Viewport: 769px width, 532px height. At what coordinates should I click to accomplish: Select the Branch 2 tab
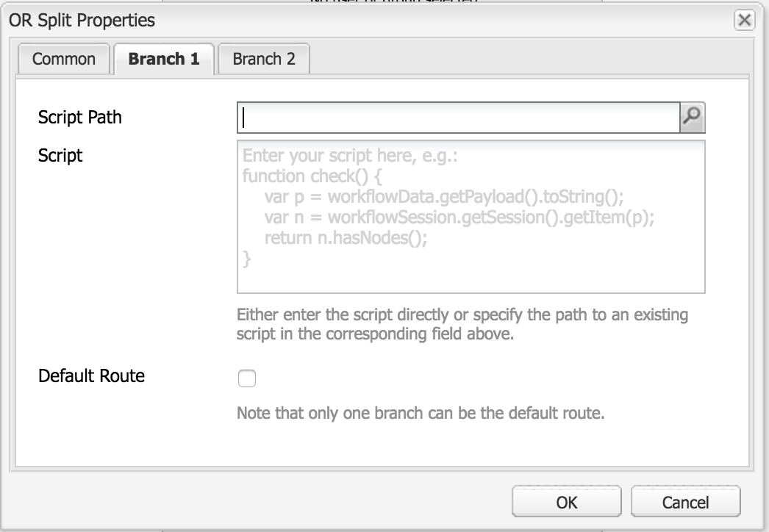pos(264,59)
